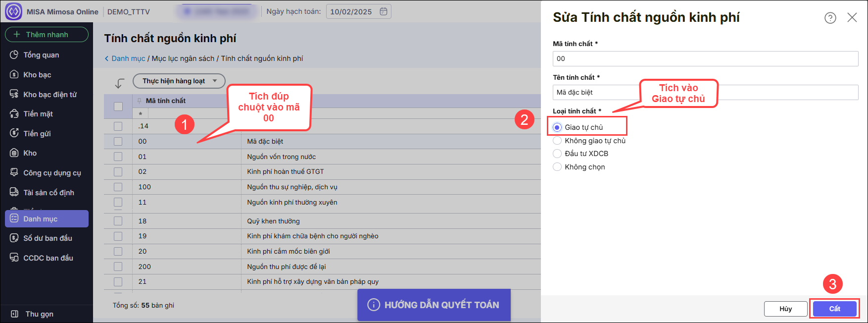The height and width of the screenshot is (323, 868).
Task: Open the Tiền gửi menu
Action: point(47,133)
